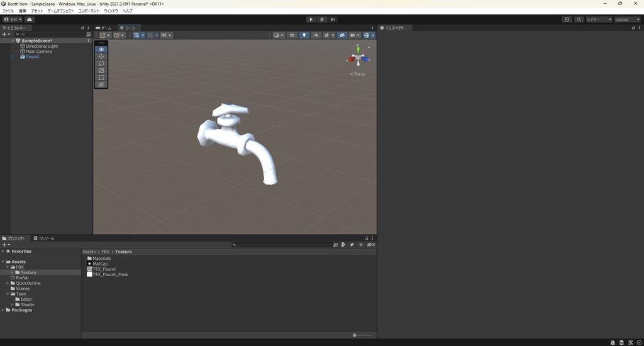The height and width of the screenshot is (346, 644).
Task: Toggle the Inspector panel lock
Action: [x=633, y=28]
